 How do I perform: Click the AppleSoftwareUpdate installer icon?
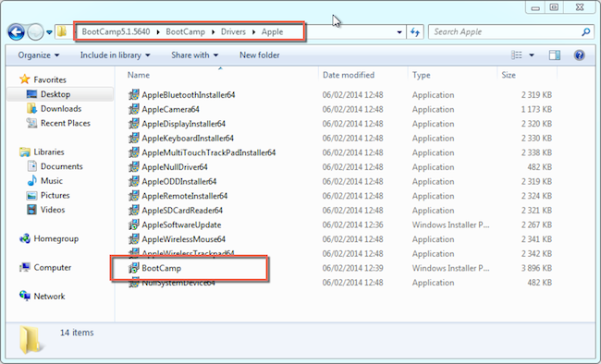click(x=133, y=224)
